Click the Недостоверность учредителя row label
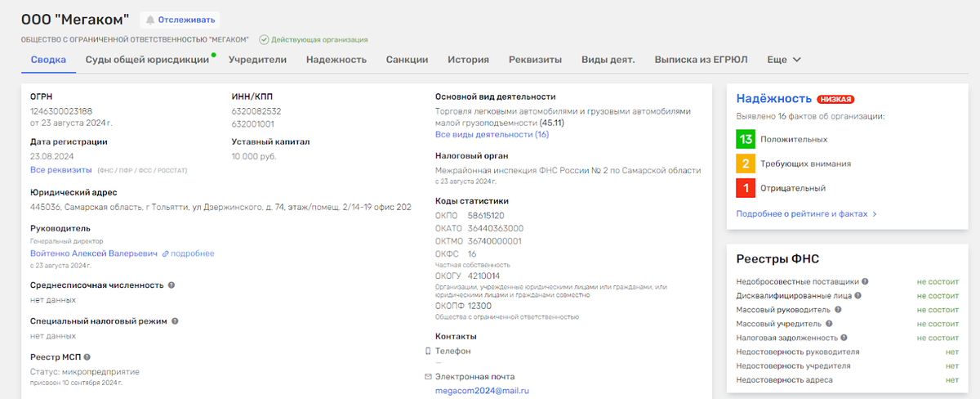The image size is (980, 399). (792, 365)
